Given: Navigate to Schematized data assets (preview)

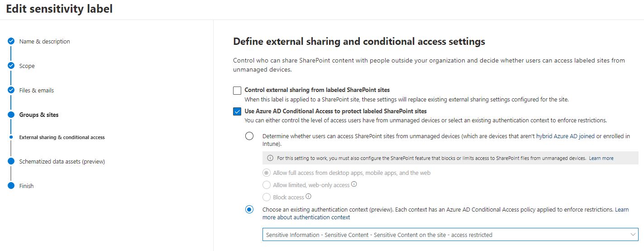Looking at the screenshot, I should (x=62, y=161).
